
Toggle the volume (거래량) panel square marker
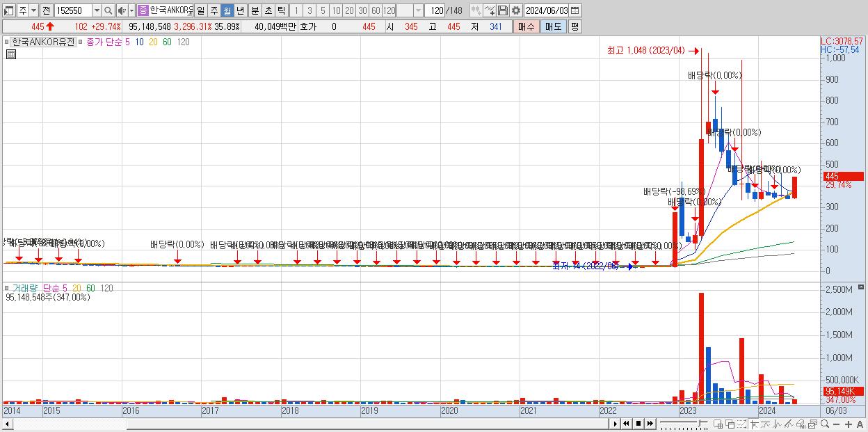[6, 287]
